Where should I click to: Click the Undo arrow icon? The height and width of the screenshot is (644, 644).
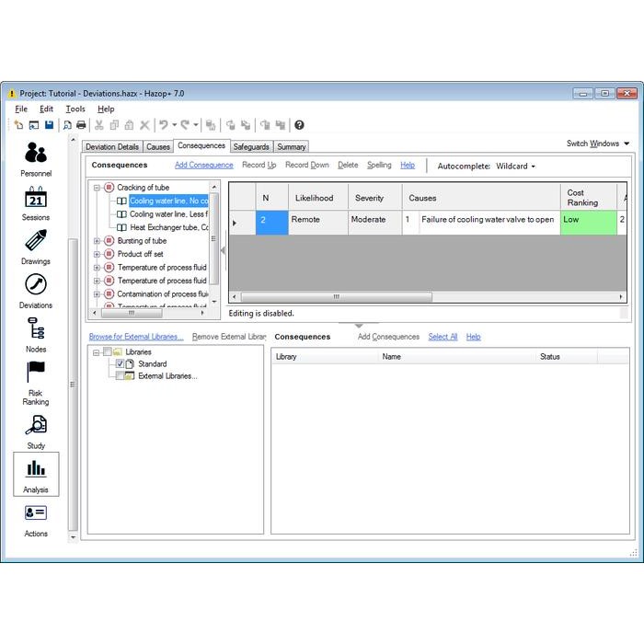click(x=164, y=125)
